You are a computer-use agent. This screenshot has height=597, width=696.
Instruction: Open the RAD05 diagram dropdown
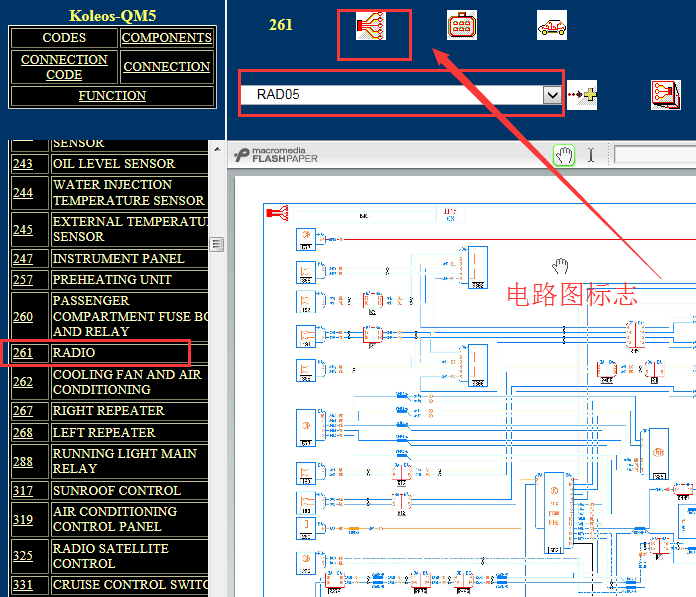[402, 95]
